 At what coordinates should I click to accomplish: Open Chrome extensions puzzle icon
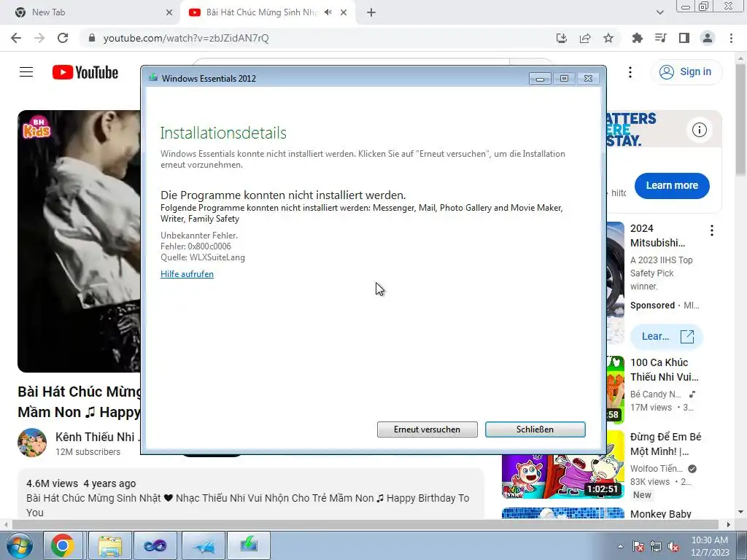638,38
